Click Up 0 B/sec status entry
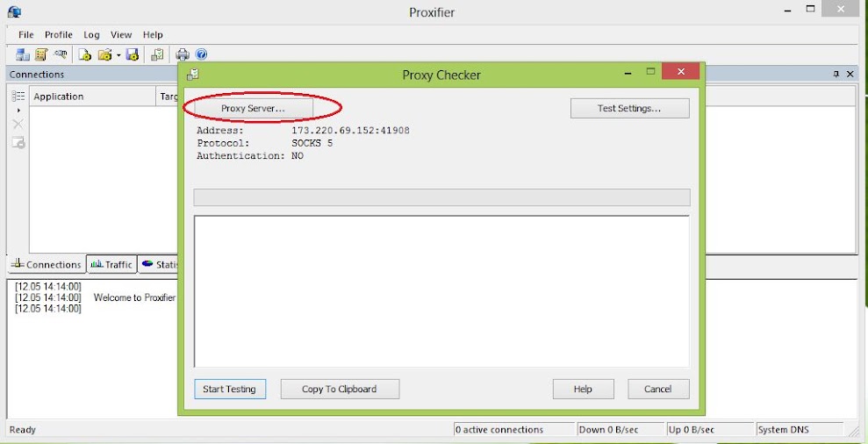The height and width of the screenshot is (444, 868). pos(710,430)
